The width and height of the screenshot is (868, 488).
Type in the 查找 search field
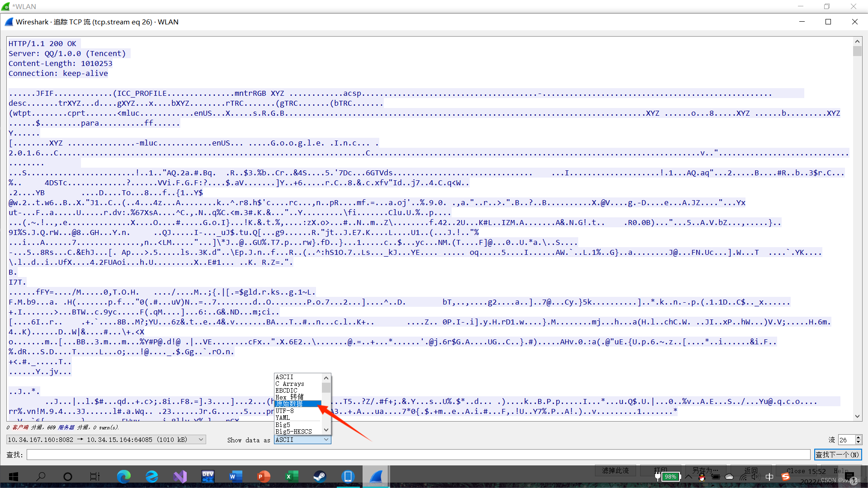[x=418, y=455]
